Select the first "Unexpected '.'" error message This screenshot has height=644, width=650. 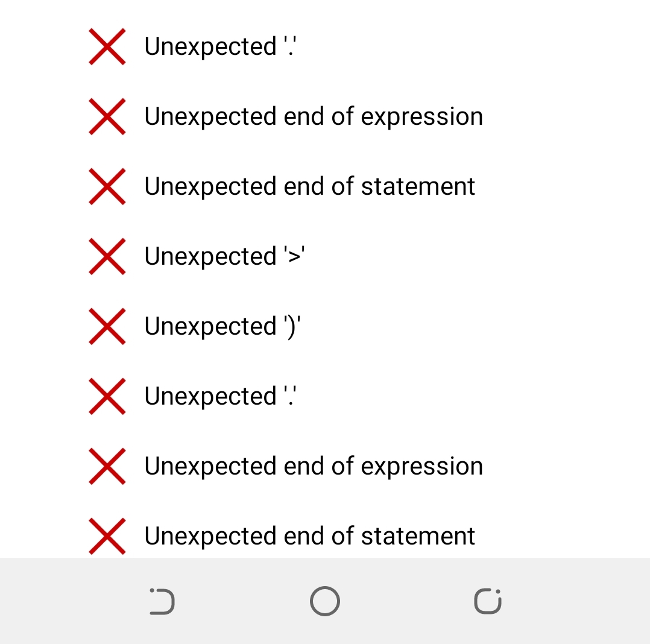[x=220, y=46]
